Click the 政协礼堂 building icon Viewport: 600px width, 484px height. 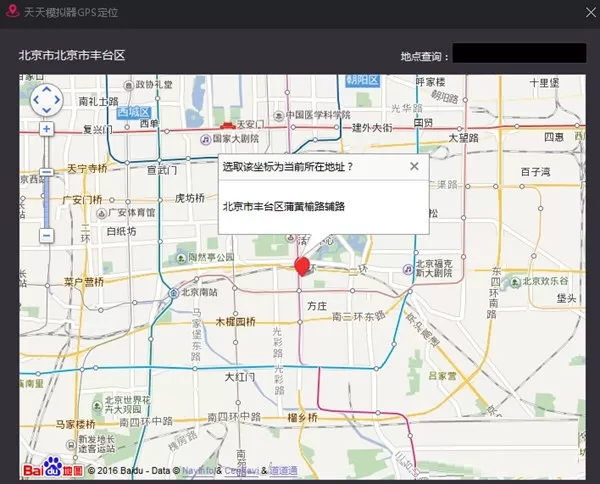click(x=129, y=85)
